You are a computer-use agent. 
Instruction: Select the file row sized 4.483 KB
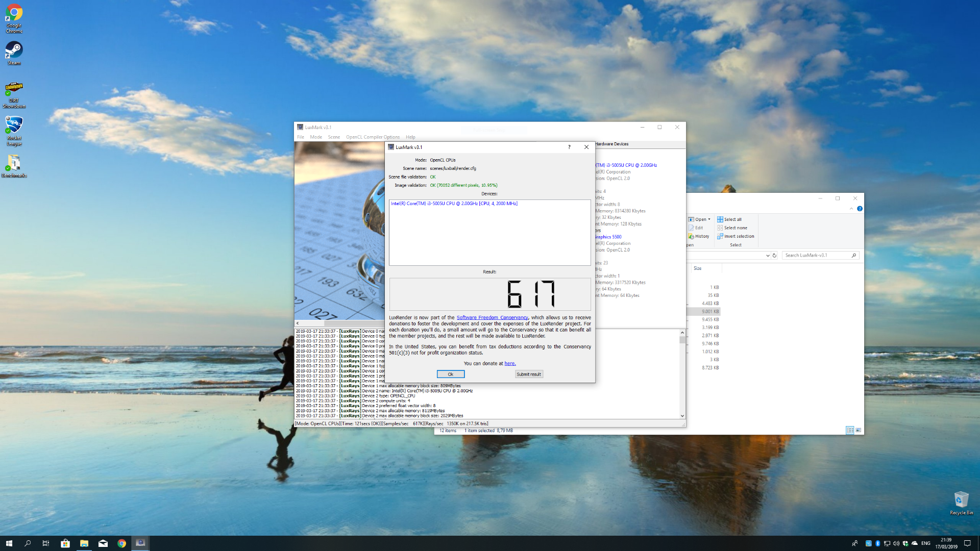(x=704, y=304)
